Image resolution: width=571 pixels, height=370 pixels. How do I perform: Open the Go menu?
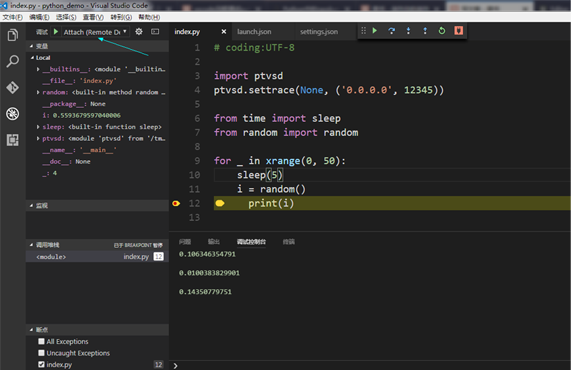[121, 17]
